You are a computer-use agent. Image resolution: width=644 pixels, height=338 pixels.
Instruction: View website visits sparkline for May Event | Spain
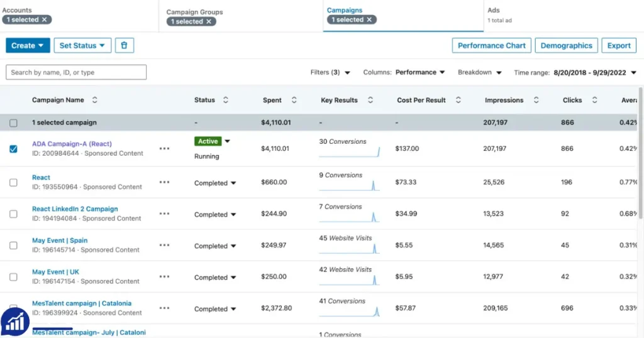[x=350, y=249]
